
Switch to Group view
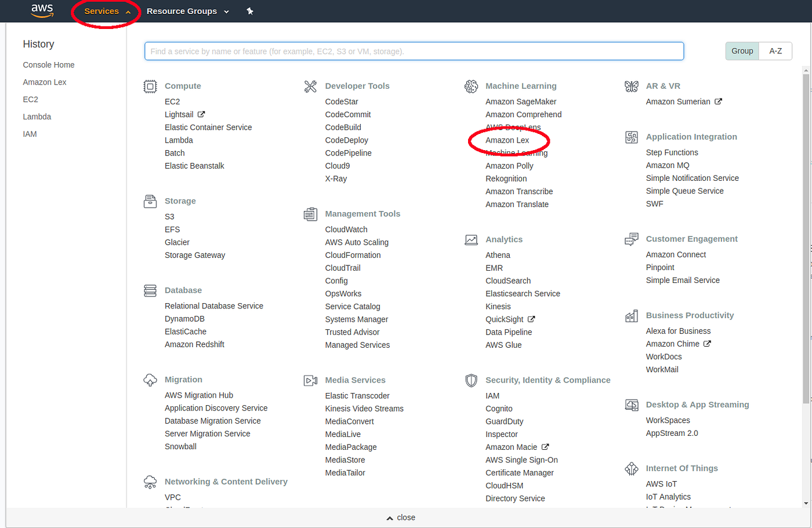(x=742, y=51)
